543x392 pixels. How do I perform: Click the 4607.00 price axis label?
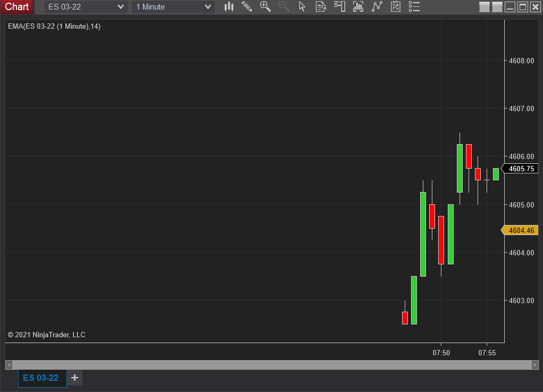pos(521,109)
